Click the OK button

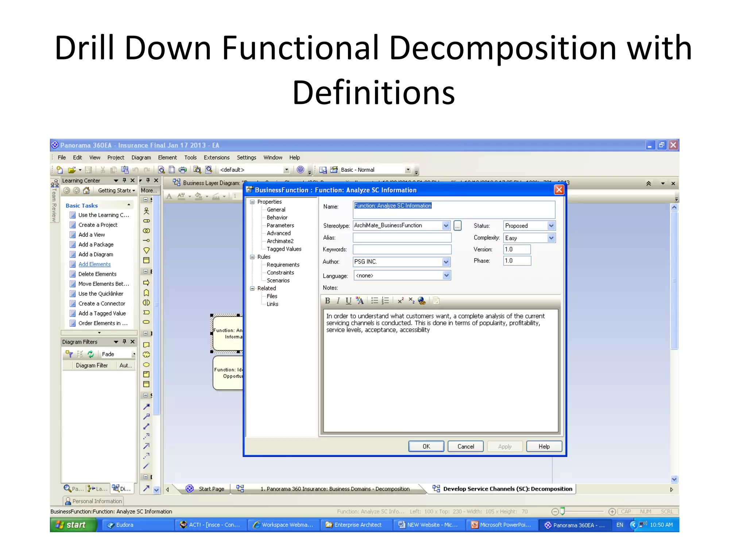click(426, 447)
